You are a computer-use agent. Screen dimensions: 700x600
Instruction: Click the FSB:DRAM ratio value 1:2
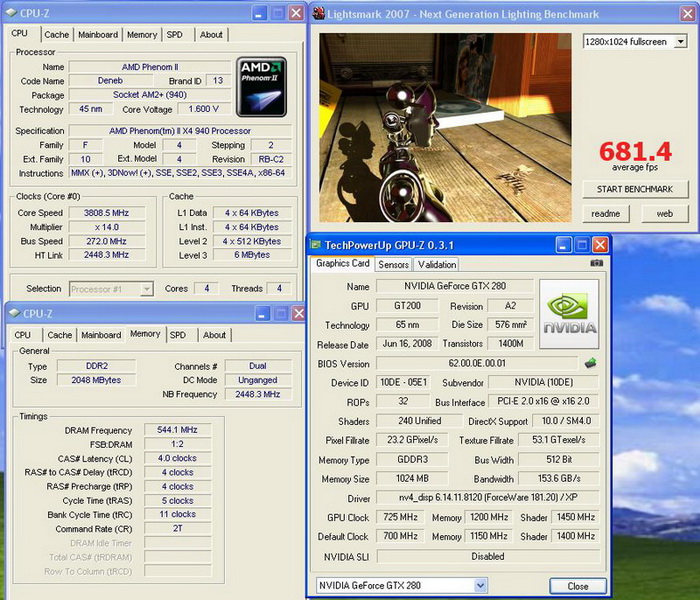point(177,444)
